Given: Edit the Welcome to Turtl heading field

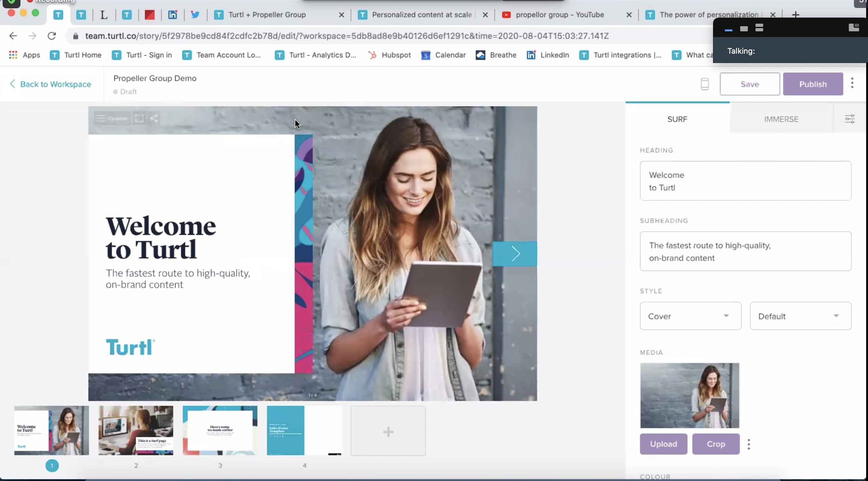Looking at the screenshot, I should 745,181.
